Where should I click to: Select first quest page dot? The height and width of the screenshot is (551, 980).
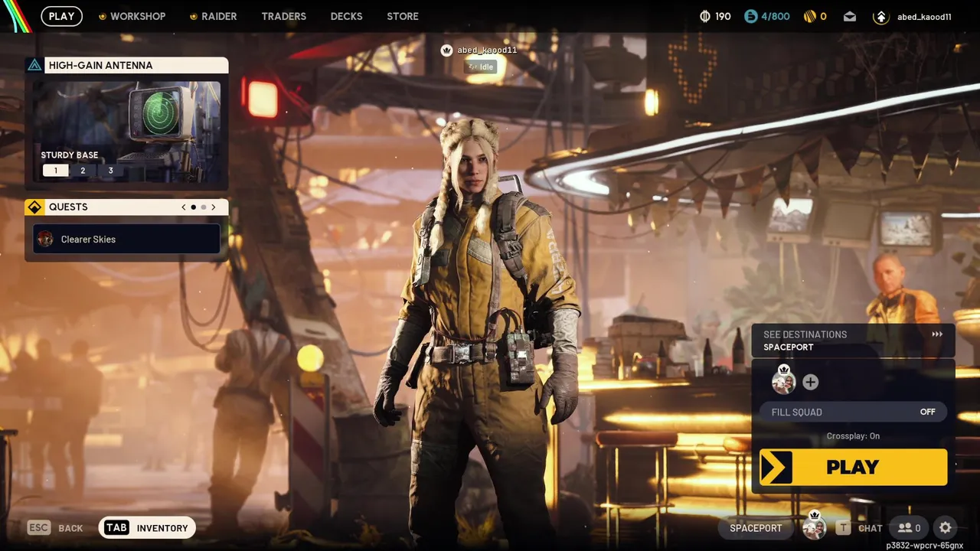click(x=193, y=207)
